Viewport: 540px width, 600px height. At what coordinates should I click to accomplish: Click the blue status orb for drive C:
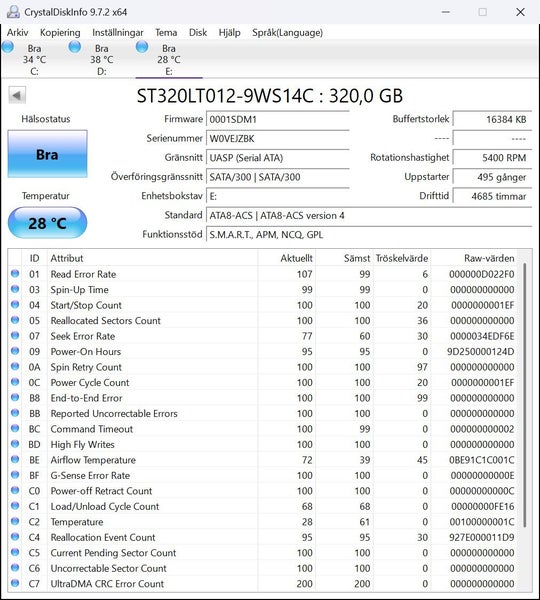8,47
